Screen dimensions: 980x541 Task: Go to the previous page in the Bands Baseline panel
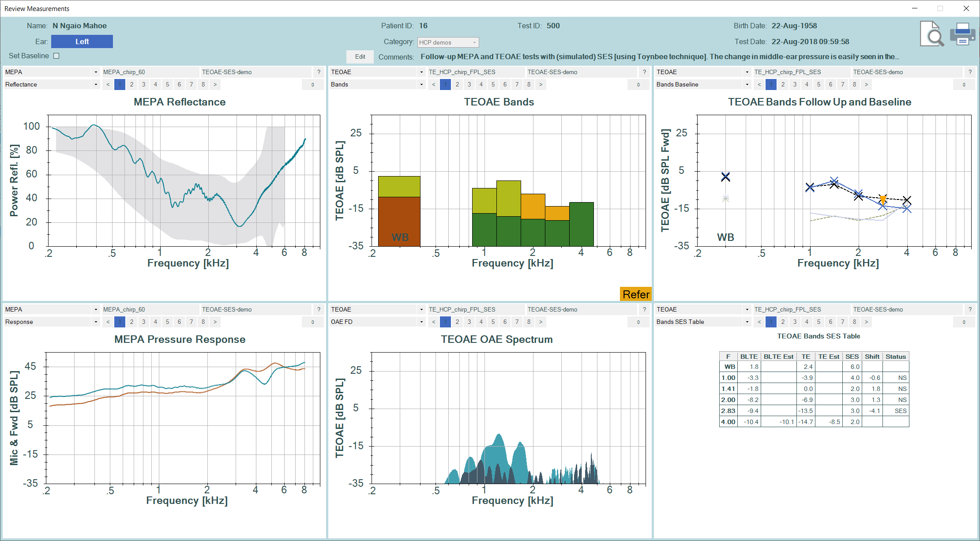pyautogui.click(x=759, y=84)
